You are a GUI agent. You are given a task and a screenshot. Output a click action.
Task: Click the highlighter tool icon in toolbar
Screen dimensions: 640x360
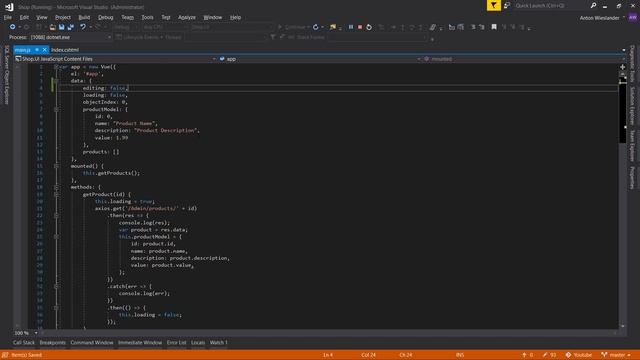click(x=433, y=27)
